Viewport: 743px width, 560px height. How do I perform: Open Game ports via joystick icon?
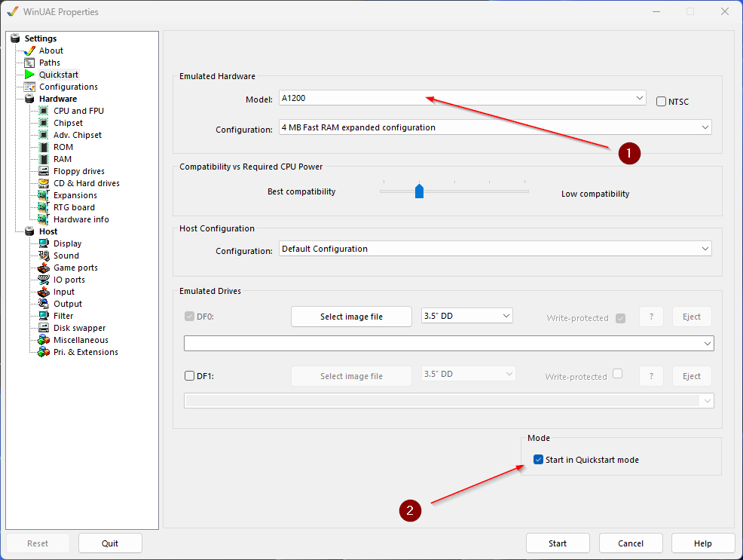[44, 268]
